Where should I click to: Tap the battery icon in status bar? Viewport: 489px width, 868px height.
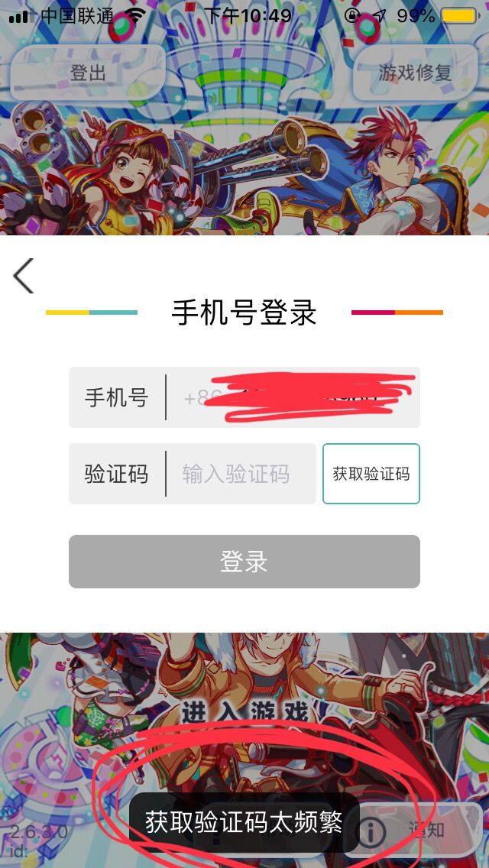pos(460,15)
